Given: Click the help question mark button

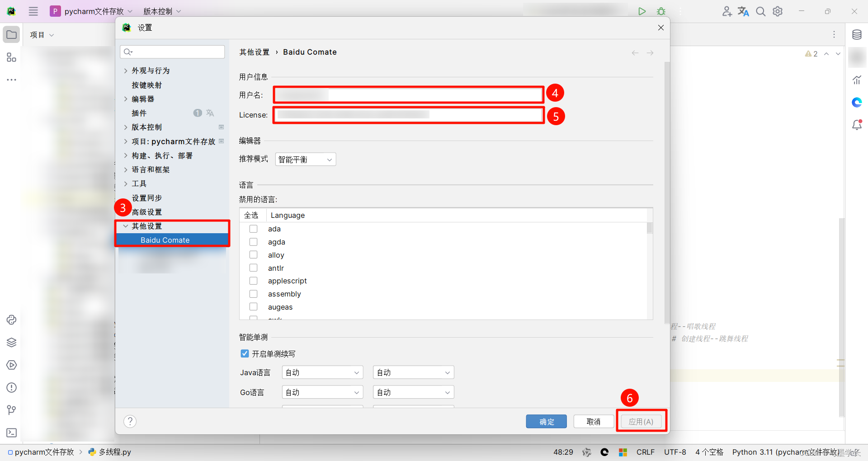Looking at the screenshot, I should pos(130,421).
